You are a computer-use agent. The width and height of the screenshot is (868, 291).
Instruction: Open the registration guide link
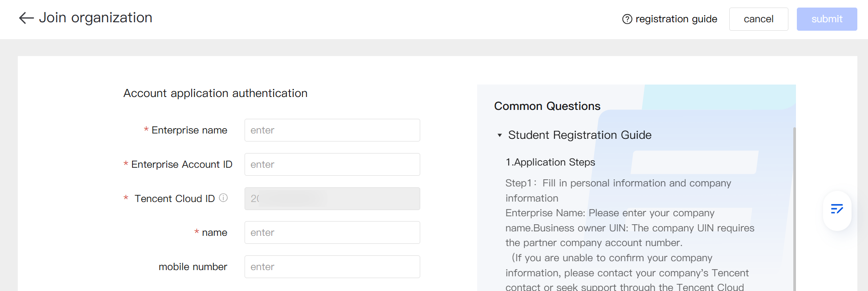(x=676, y=19)
